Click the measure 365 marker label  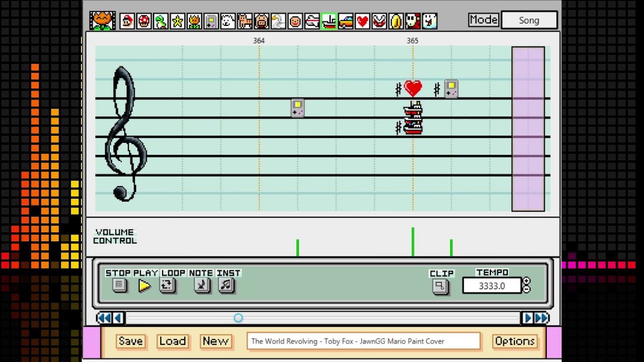[x=413, y=41]
